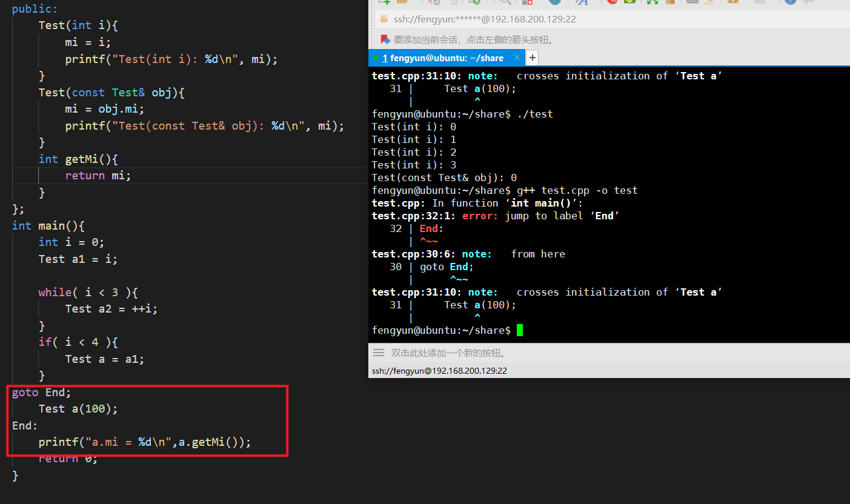The image size is (850, 504).
Task: Close the fengyun@ubuntu session tab
Action: (x=517, y=58)
